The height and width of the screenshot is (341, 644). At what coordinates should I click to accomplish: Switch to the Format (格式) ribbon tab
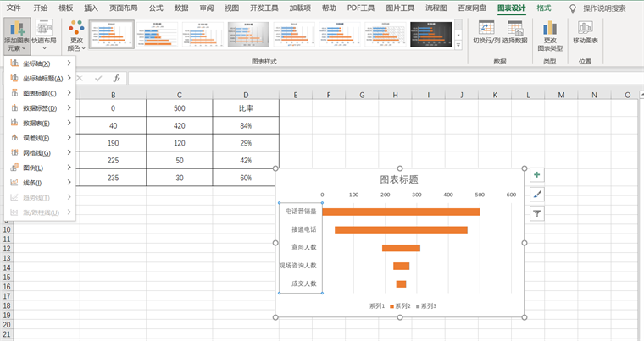click(544, 8)
